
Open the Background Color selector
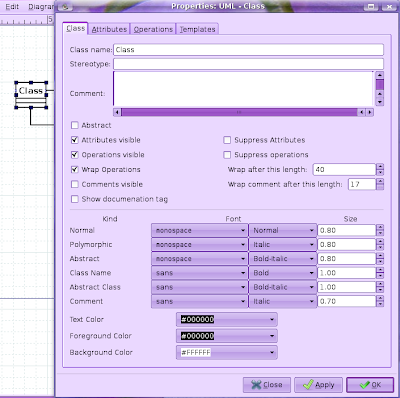pyautogui.click(x=227, y=352)
